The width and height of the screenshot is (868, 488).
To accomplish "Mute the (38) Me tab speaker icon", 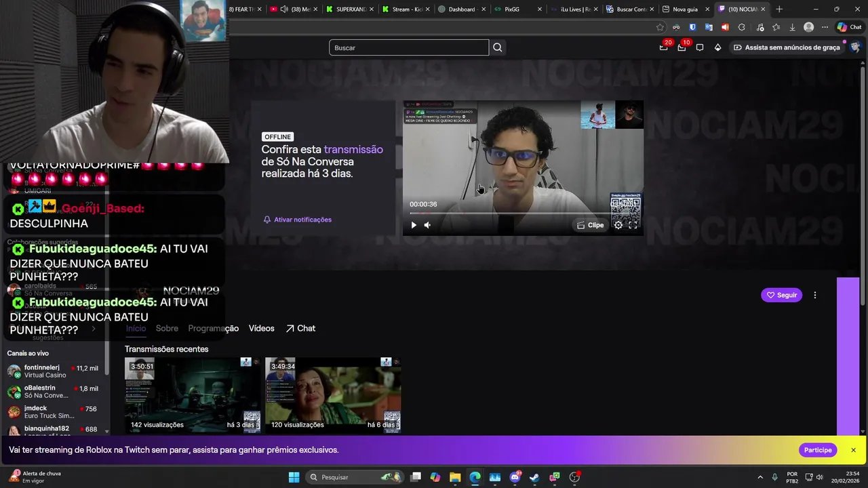I will pos(284,9).
